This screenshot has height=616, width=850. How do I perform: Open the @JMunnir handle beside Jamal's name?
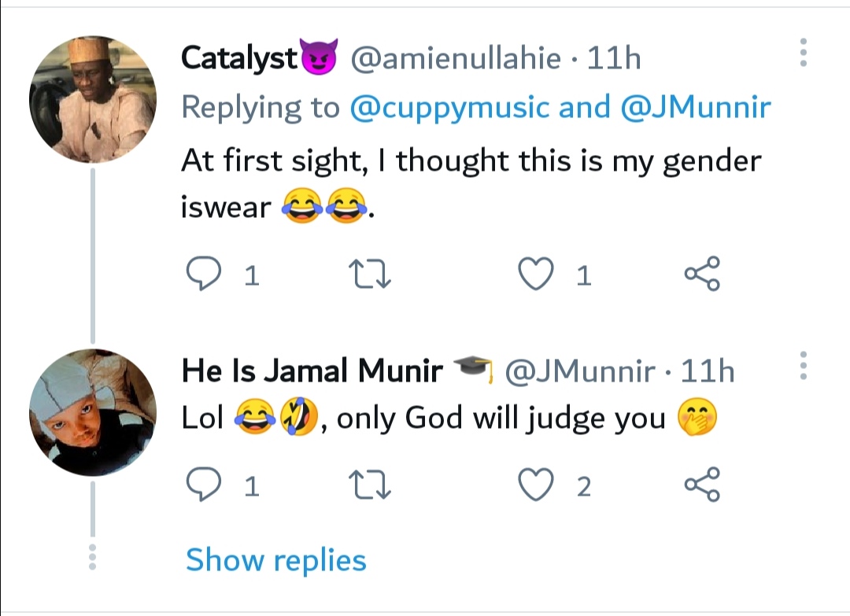578,371
